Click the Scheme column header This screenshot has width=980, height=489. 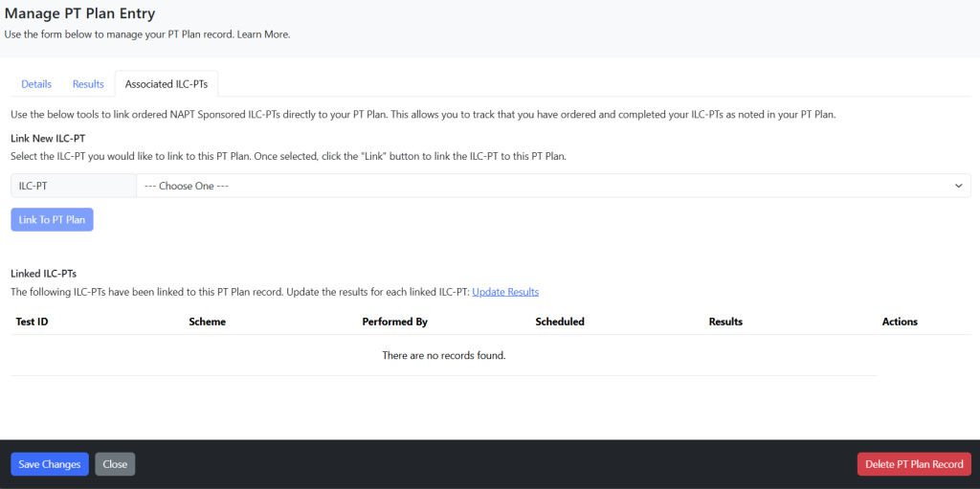click(207, 322)
